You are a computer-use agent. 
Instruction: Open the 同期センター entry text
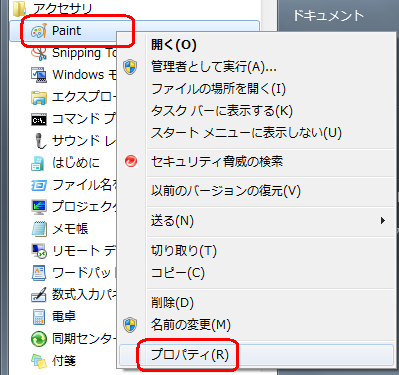point(84,339)
